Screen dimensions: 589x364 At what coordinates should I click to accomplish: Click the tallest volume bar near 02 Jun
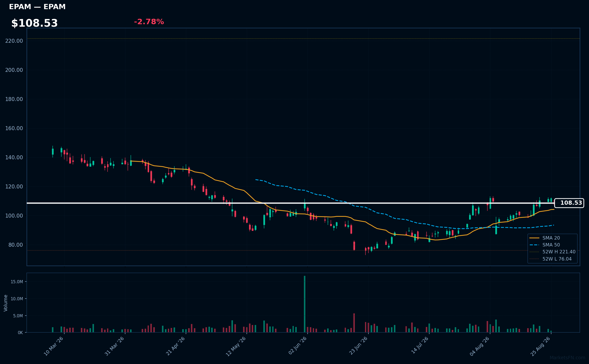coord(305,304)
